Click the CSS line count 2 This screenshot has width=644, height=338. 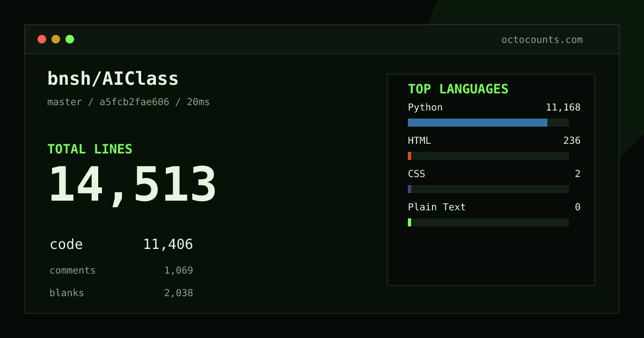point(577,174)
